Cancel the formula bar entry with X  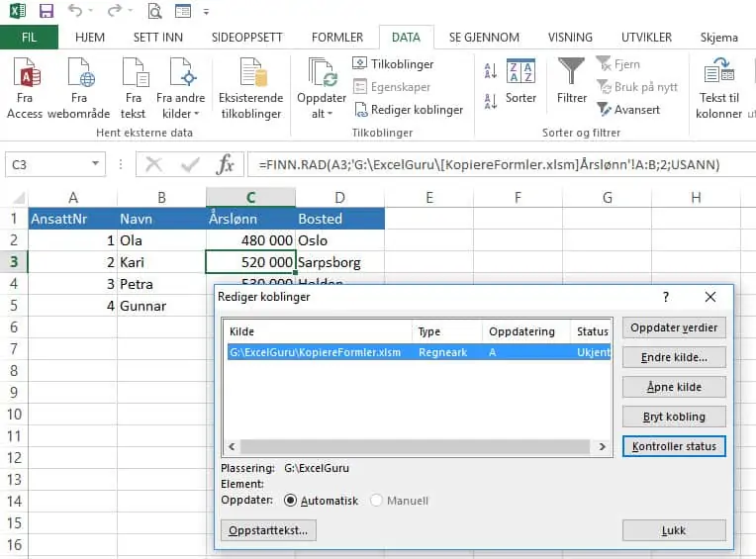153,165
